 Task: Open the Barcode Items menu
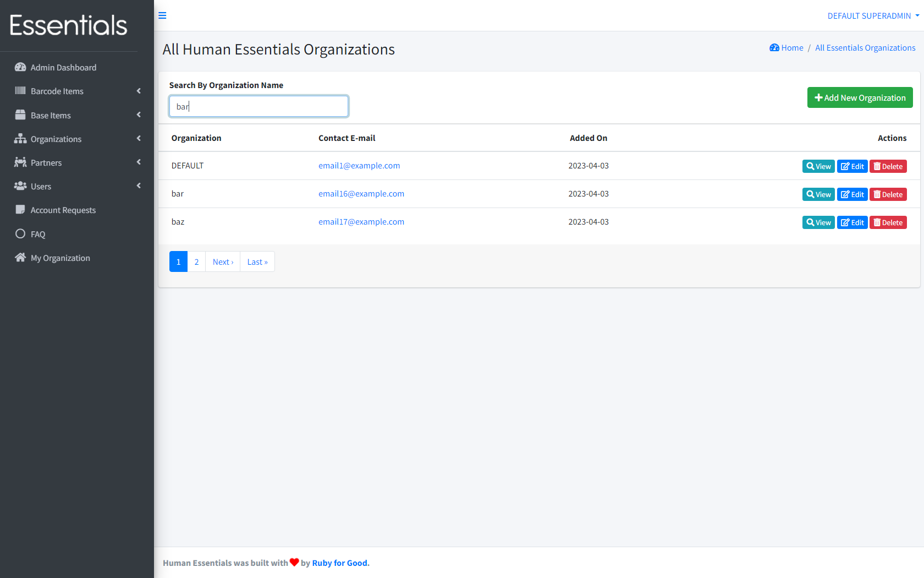[x=77, y=91]
